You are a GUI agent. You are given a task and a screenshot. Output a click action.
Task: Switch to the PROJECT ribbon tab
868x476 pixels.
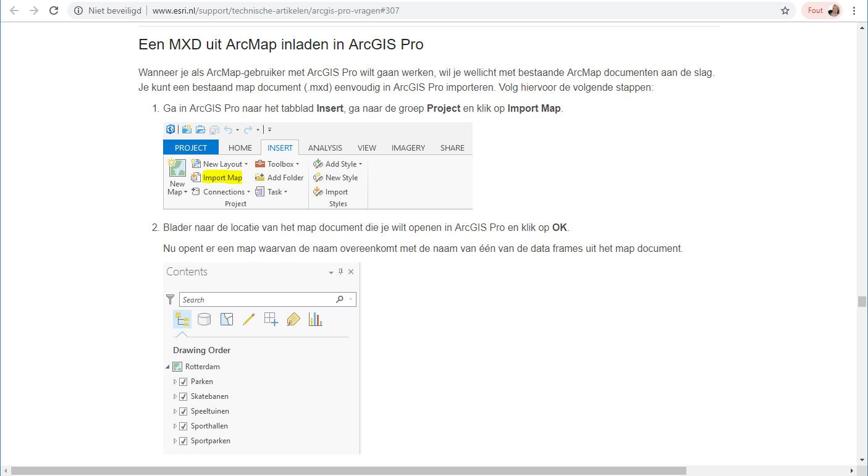[191, 148]
